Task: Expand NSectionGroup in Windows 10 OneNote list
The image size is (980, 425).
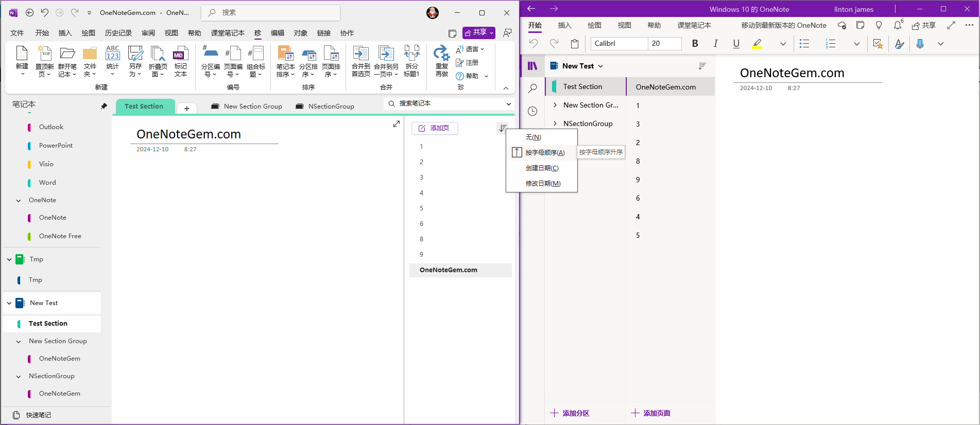Action: pos(555,123)
